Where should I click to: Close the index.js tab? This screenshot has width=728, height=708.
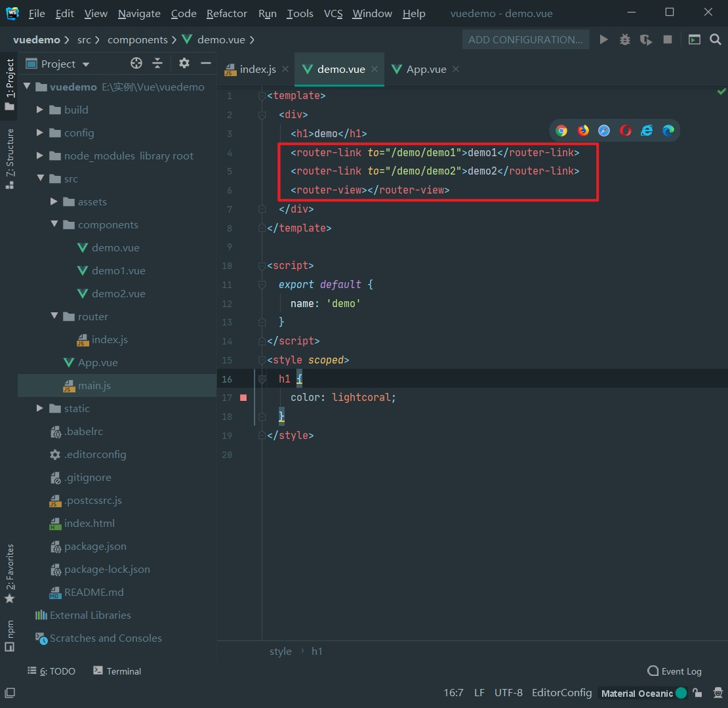[285, 69]
